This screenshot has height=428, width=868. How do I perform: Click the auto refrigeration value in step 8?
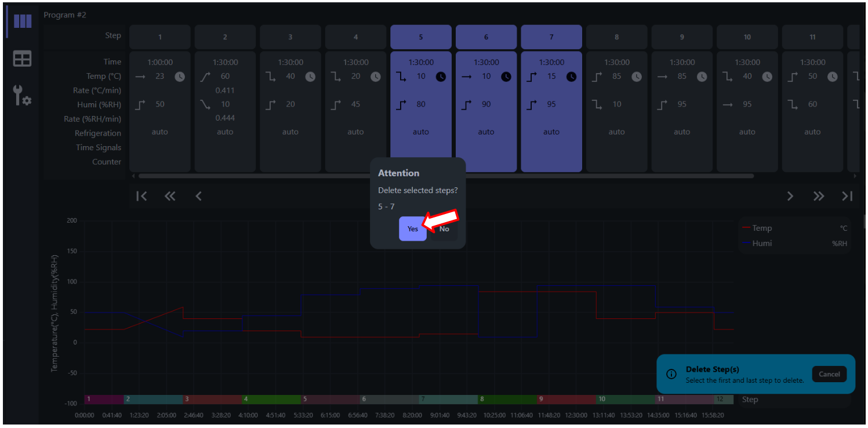616,132
